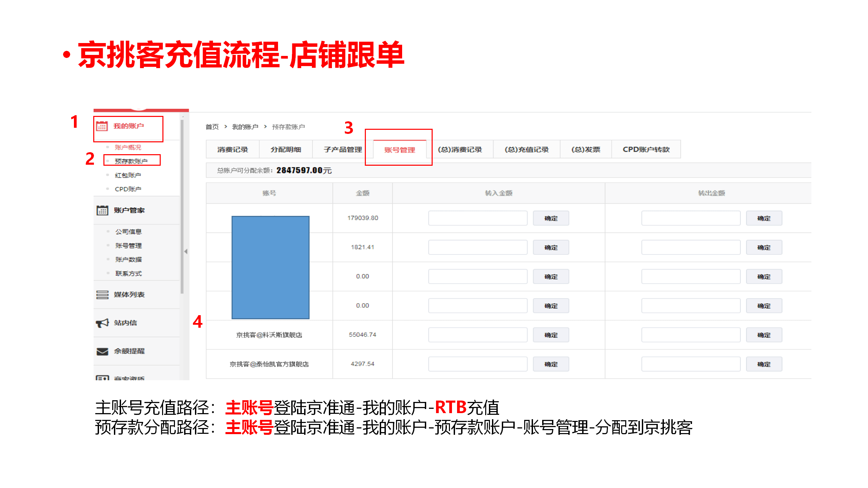Image resolution: width=868 pixels, height=488 pixels.
Task: Click 转入金额 input for 京挑客@科沃斯旗舰店
Action: pos(477,335)
